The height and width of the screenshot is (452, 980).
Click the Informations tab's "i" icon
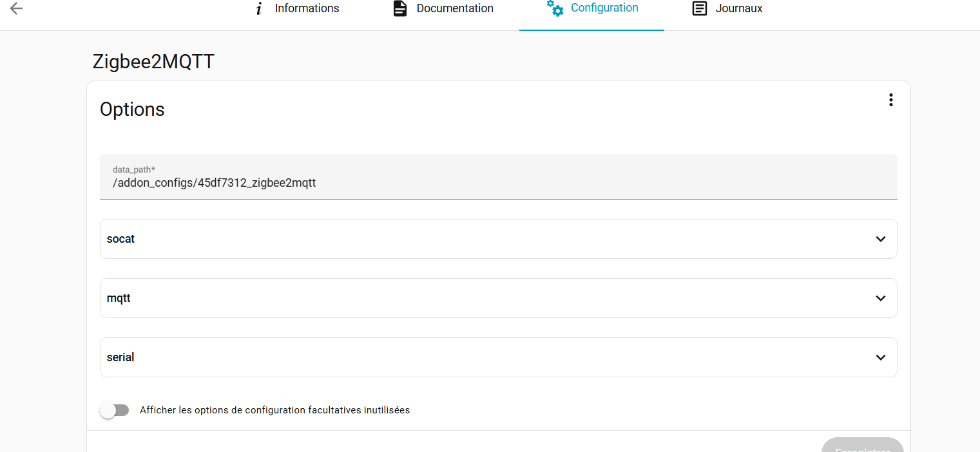tap(259, 8)
